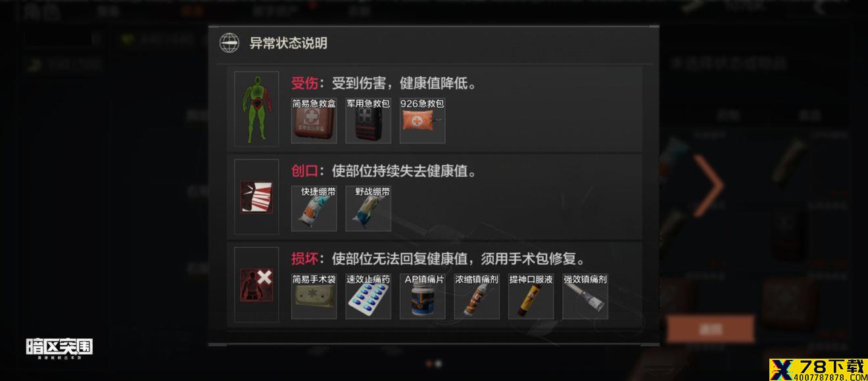Select the AP镇痛片 pill bottle

pyautogui.click(x=422, y=296)
